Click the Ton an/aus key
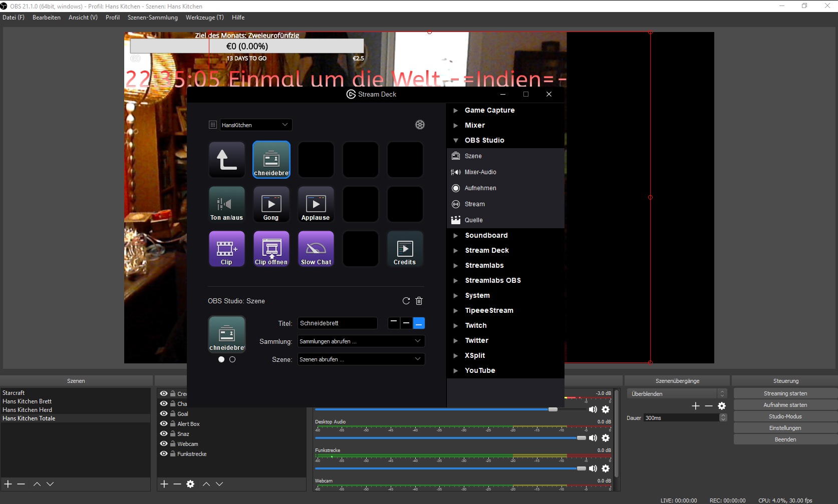838x504 pixels. point(226,204)
